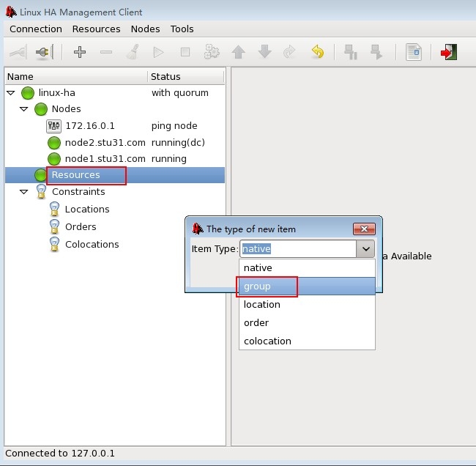The image size is (476, 466).
Task: Select node1.stu31.com in the tree
Action: 105,159
